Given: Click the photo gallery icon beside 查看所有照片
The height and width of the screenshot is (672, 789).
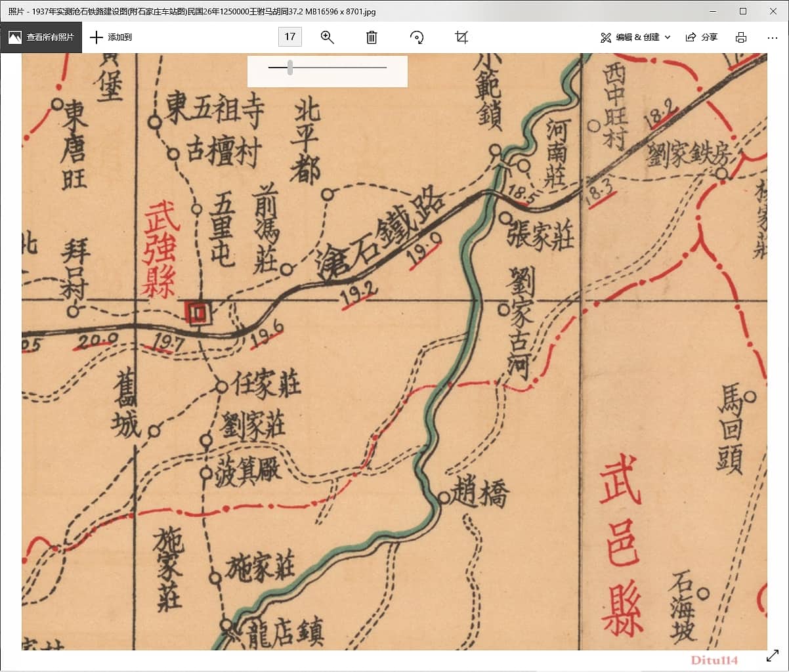Looking at the screenshot, I should coord(14,37).
